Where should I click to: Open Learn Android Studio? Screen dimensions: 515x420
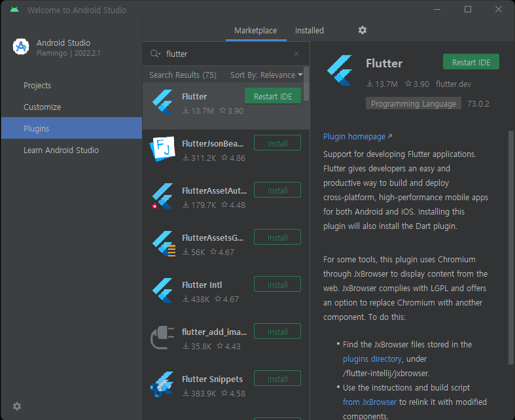(x=71, y=150)
